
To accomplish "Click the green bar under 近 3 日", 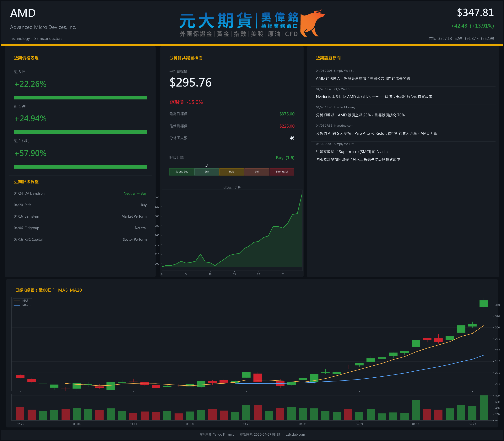I will 80,98.
